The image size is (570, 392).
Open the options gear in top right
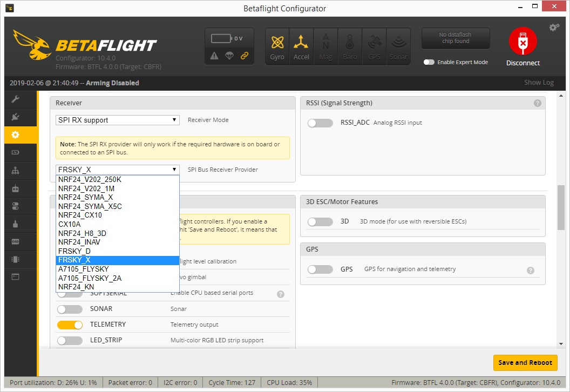554,28
